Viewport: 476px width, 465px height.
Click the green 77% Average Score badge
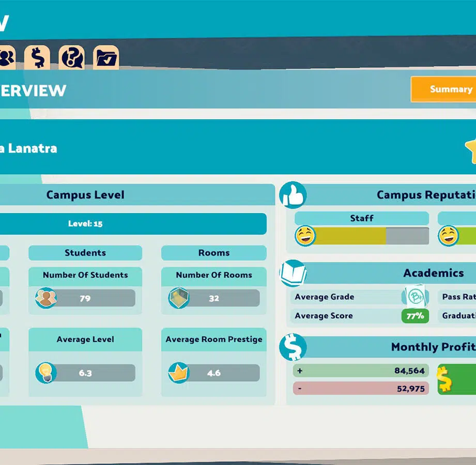[x=415, y=316]
